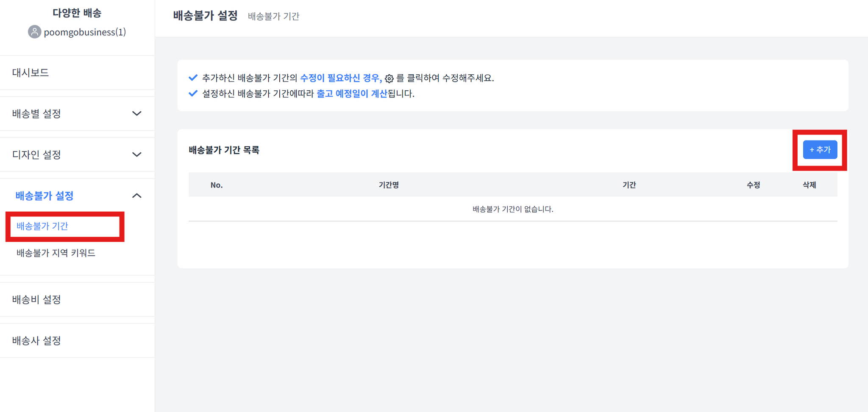Click the first blue checkmark icon in the notice

click(193, 78)
